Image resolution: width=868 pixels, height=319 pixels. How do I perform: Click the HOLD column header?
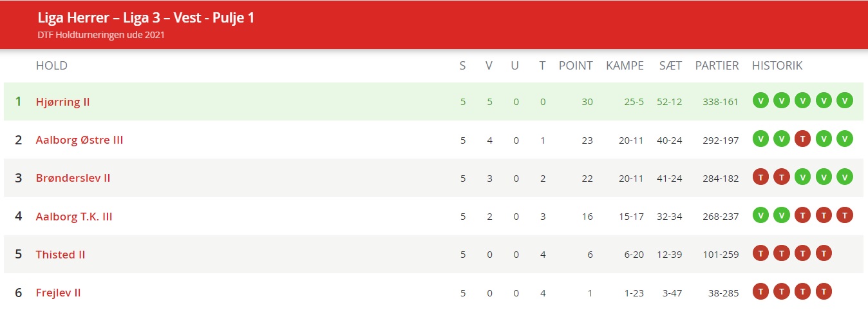click(52, 66)
